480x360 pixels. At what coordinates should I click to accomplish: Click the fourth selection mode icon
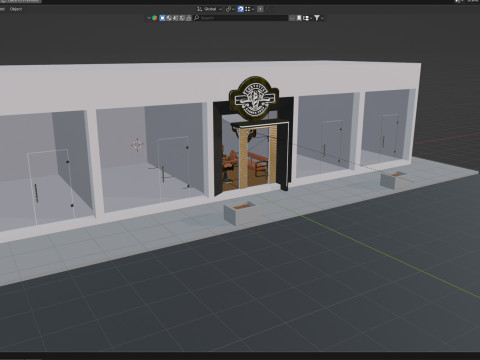click(182, 18)
